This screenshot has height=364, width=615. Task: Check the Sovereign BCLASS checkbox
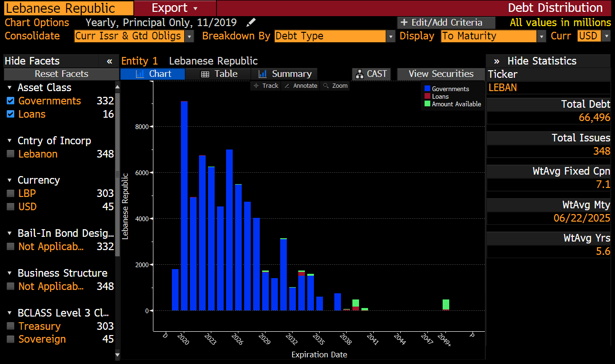coord(10,339)
